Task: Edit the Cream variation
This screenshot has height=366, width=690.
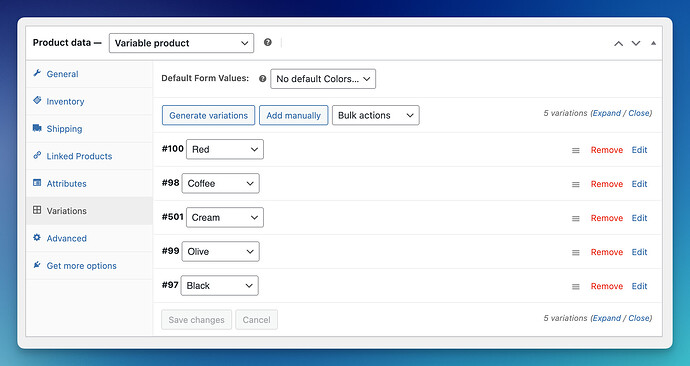Action: pyautogui.click(x=639, y=218)
